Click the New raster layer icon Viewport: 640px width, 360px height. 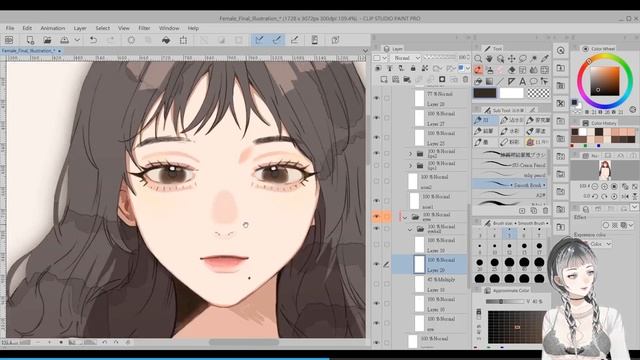pos(384,80)
